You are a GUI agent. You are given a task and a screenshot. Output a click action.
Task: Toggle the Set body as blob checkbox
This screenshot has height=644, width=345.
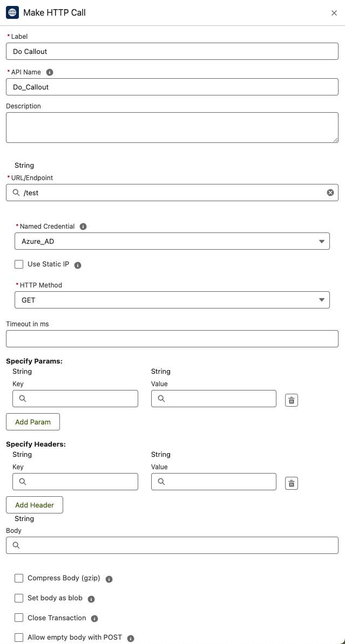click(19, 598)
